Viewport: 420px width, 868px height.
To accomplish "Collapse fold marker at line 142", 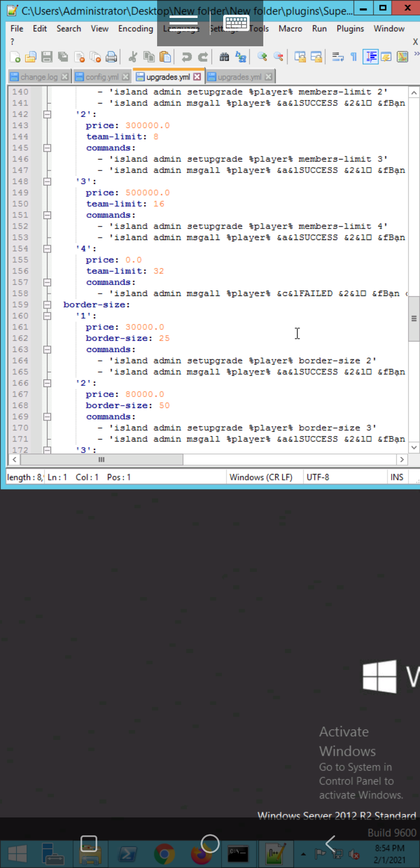I will pos(47,114).
